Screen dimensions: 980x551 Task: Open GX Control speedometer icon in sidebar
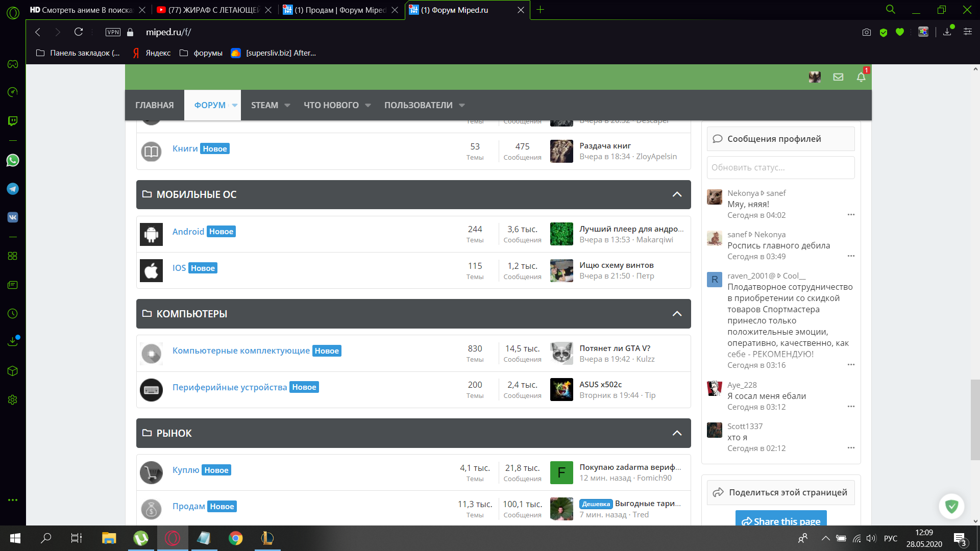13,92
